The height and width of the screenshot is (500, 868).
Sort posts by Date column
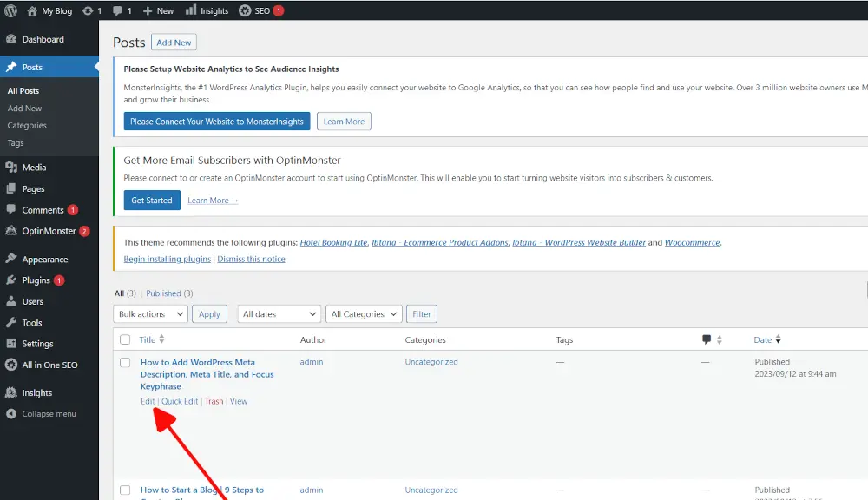pyautogui.click(x=766, y=339)
